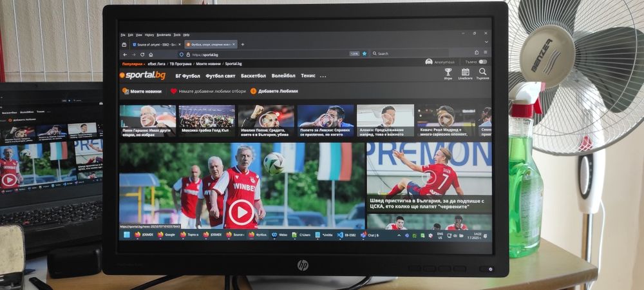
Task: Open the Bookmarks menu
Action: click(164, 35)
